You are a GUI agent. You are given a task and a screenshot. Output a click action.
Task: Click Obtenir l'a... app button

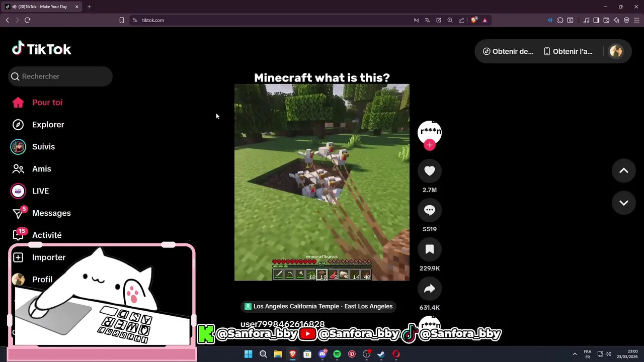pos(568,51)
